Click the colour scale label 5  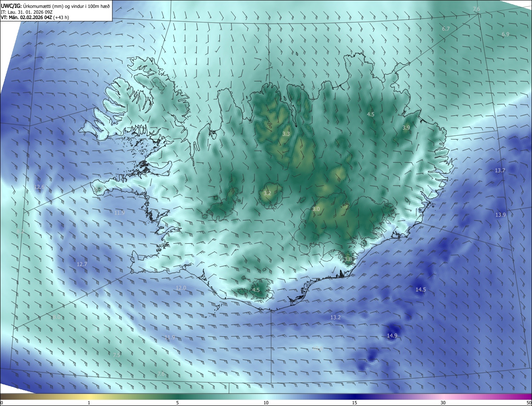(x=177, y=403)
